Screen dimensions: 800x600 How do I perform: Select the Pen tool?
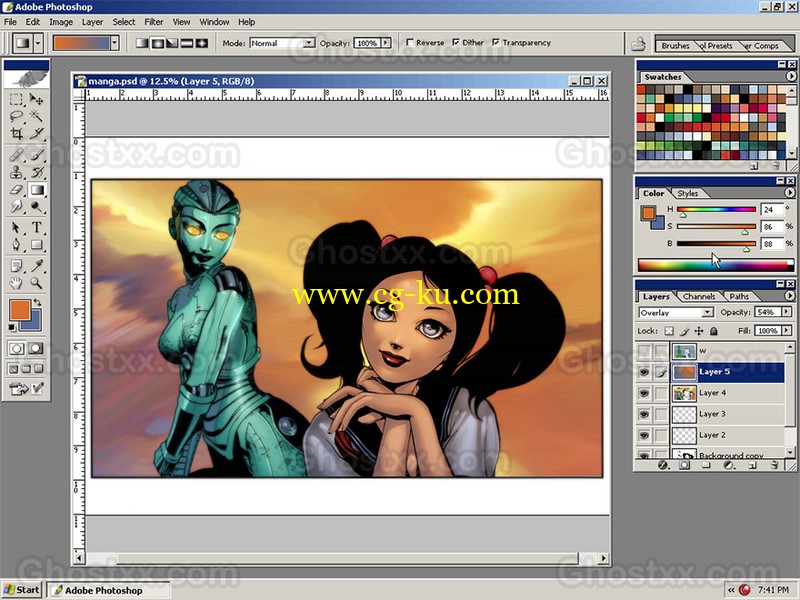(x=16, y=245)
